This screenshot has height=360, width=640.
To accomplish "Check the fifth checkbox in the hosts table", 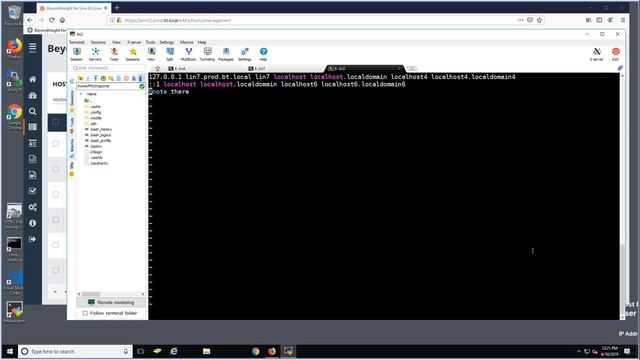I will pyautogui.click(x=56, y=220).
